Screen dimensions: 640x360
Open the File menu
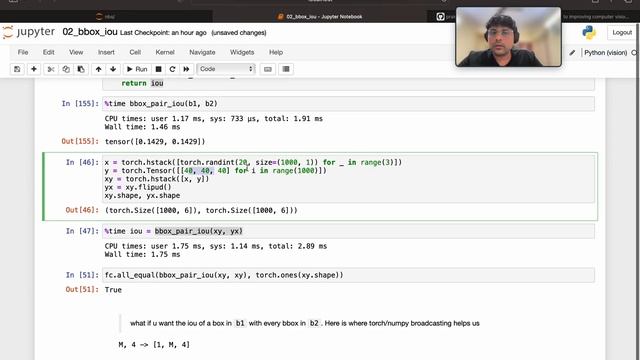(x=23, y=52)
